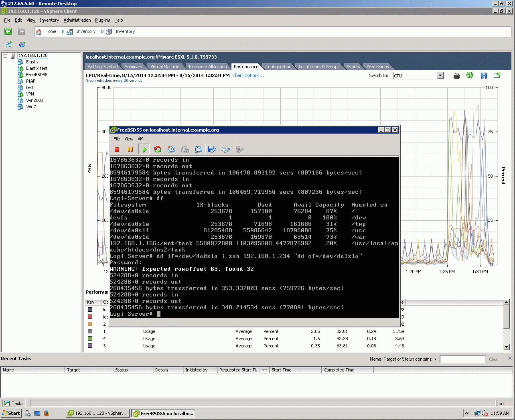The width and height of the screenshot is (515, 420).
Task: Open the Administration menu
Action: (77, 20)
